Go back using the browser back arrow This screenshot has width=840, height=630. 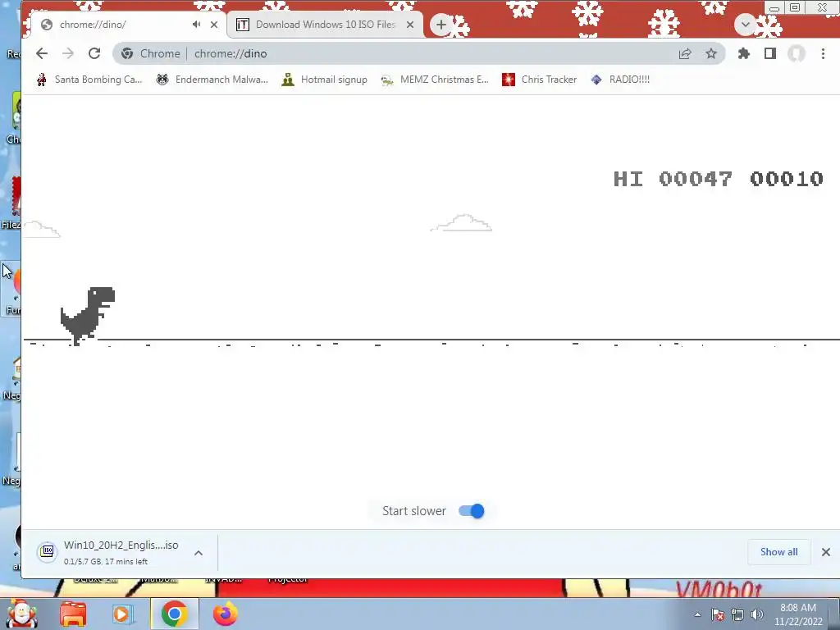(x=42, y=53)
